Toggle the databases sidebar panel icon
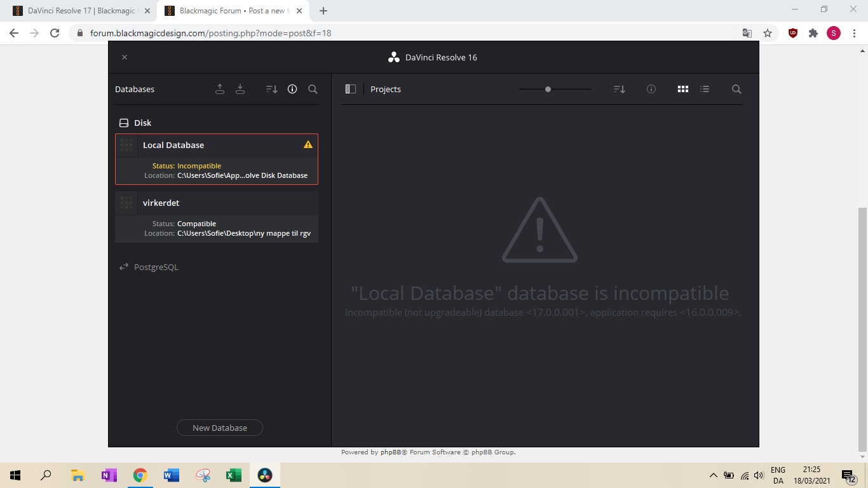 (x=350, y=89)
